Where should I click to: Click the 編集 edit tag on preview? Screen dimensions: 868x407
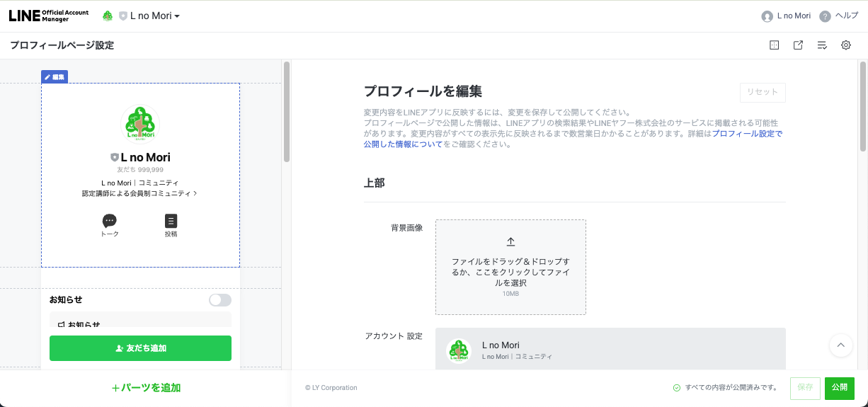tap(55, 77)
